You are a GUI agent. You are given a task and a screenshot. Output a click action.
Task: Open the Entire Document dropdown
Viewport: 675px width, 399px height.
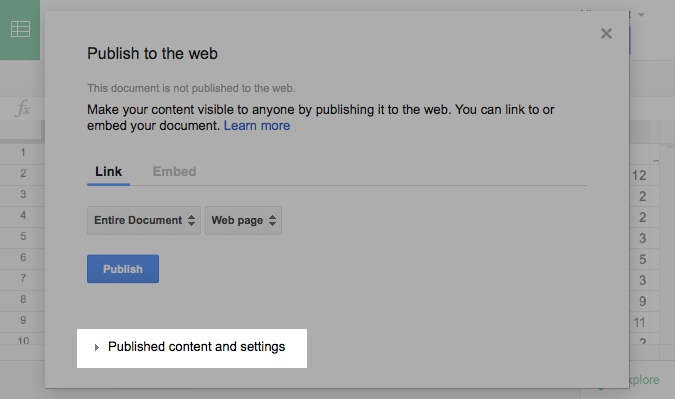point(144,220)
